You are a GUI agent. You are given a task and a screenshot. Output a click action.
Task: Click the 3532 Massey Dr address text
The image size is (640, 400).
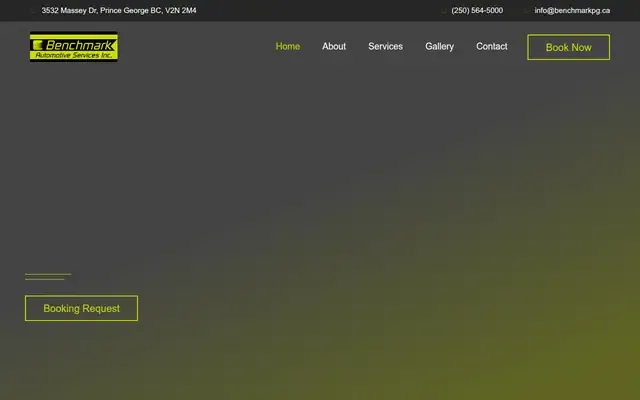pos(119,11)
